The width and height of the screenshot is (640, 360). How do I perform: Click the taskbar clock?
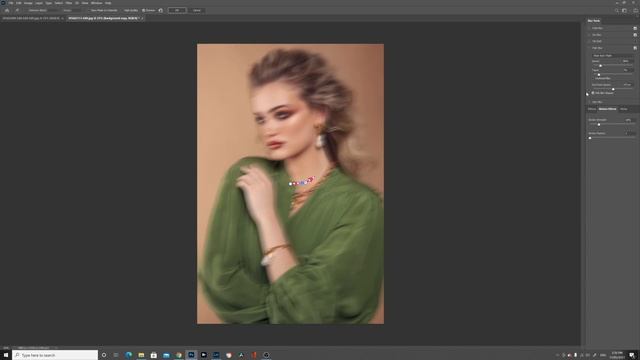[617, 355]
